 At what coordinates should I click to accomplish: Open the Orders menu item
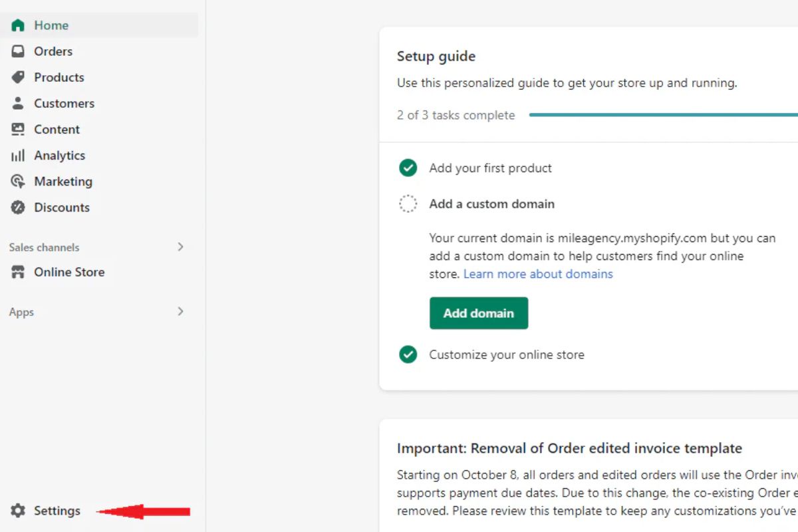tap(53, 51)
